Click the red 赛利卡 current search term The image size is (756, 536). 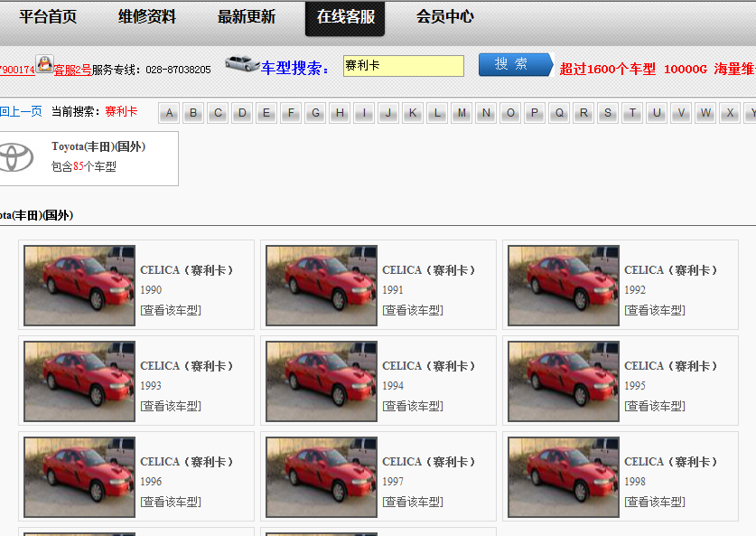pyautogui.click(x=121, y=111)
